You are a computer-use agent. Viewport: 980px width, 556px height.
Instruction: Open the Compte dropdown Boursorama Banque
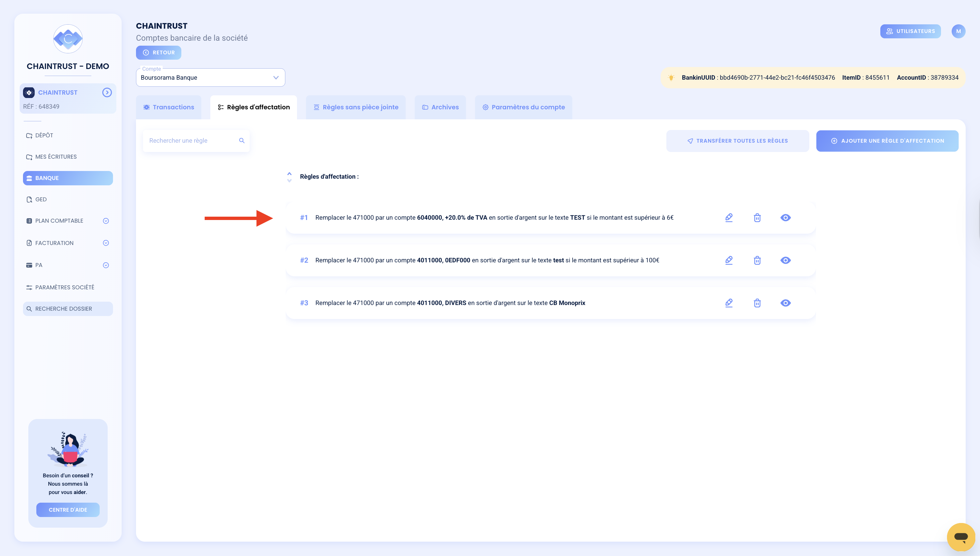(210, 78)
